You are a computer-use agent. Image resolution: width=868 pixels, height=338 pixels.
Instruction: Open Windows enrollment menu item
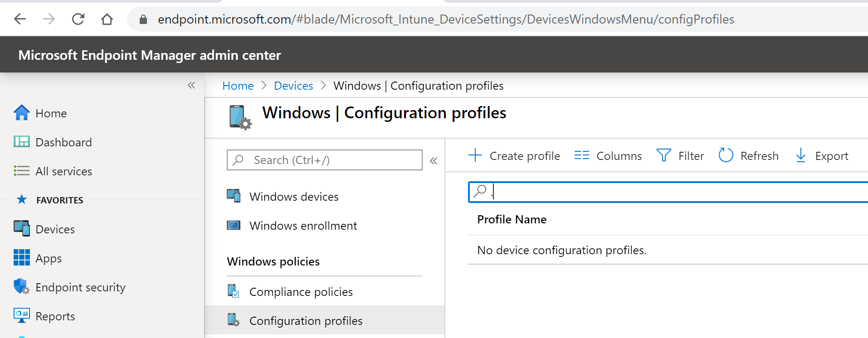point(303,226)
